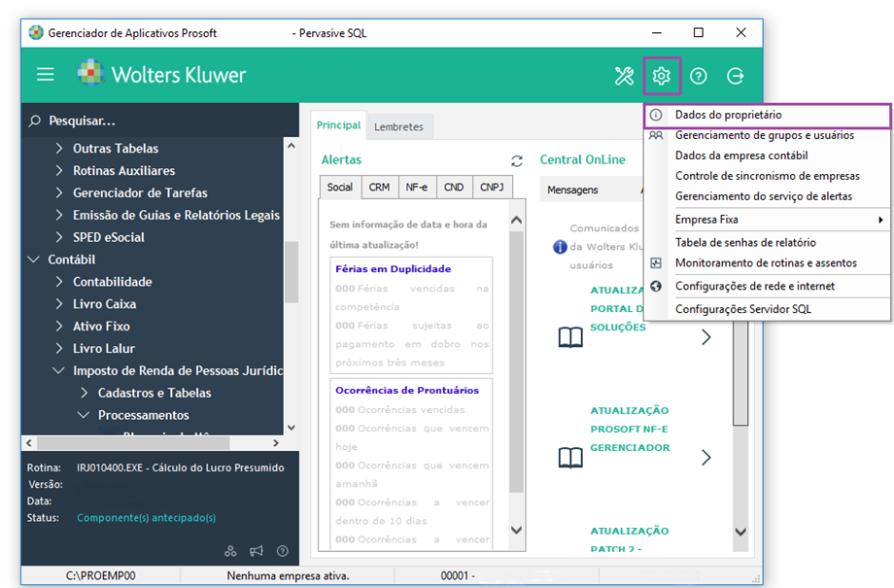Select the CRM alerts tab
This screenshot has height=588, width=894.
coord(379,187)
